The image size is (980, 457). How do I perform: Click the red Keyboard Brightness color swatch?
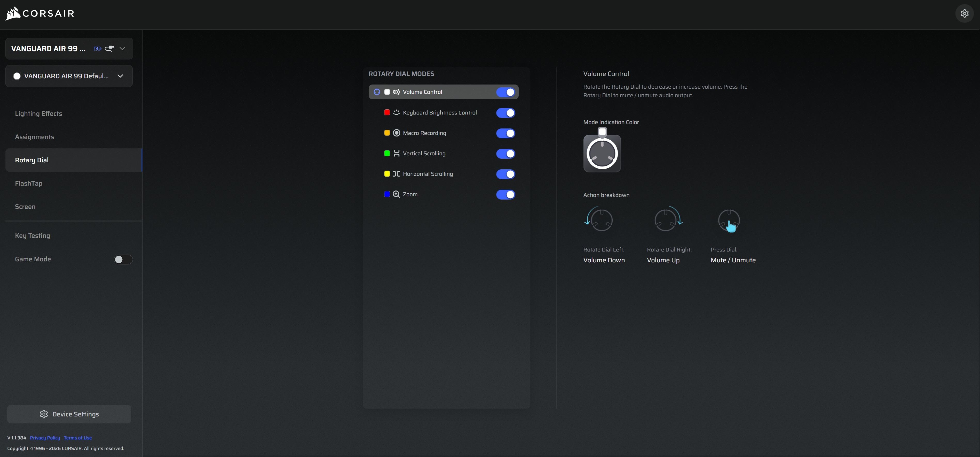point(387,113)
